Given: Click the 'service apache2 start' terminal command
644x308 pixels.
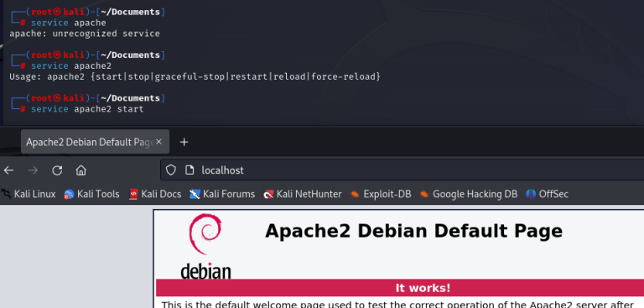Looking at the screenshot, I should point(87,109).
